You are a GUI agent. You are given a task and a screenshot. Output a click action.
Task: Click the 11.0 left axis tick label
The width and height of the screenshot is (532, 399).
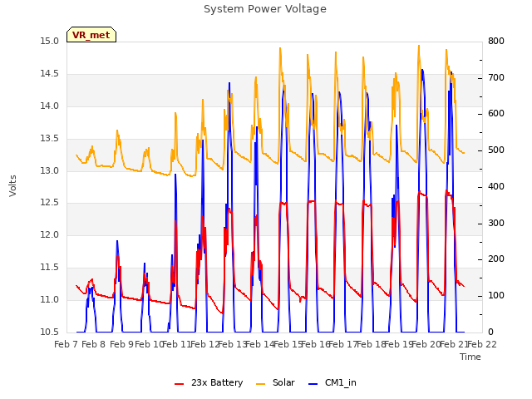pyautogui.click(x=50, y=299)
